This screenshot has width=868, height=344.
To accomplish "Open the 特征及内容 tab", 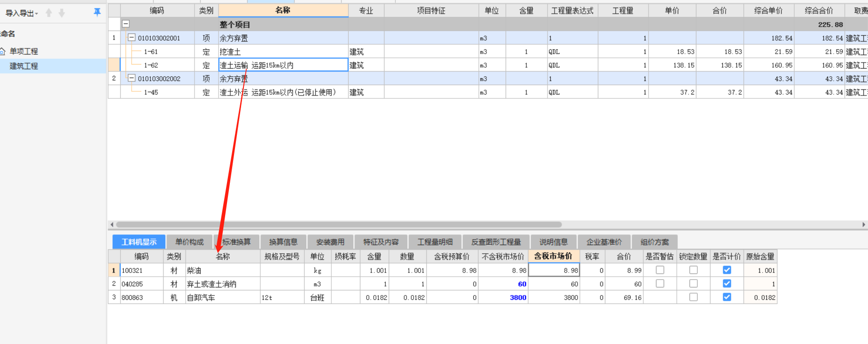I will point(381,242).
